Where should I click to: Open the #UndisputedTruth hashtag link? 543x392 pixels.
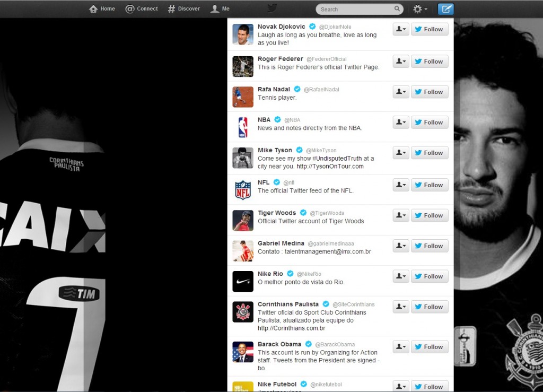pyautogui.click(x=337, y=159)
